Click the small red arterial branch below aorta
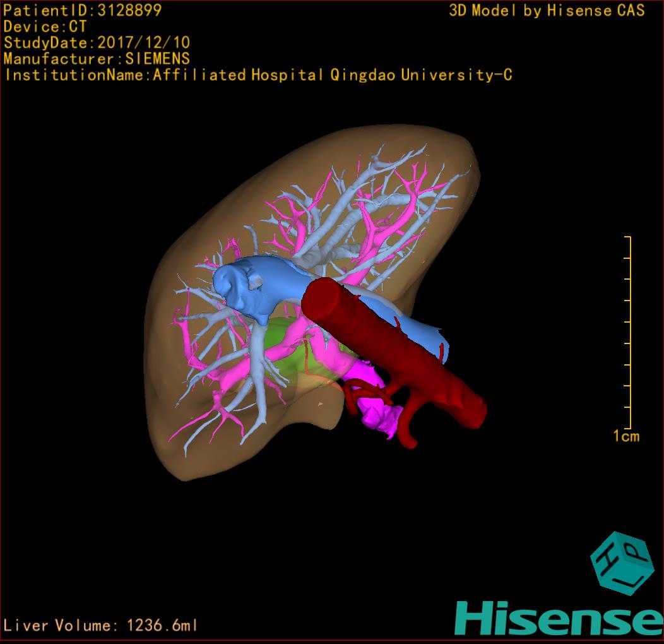The width and height of the screenshot is (664, 644). tap(410, 429)
